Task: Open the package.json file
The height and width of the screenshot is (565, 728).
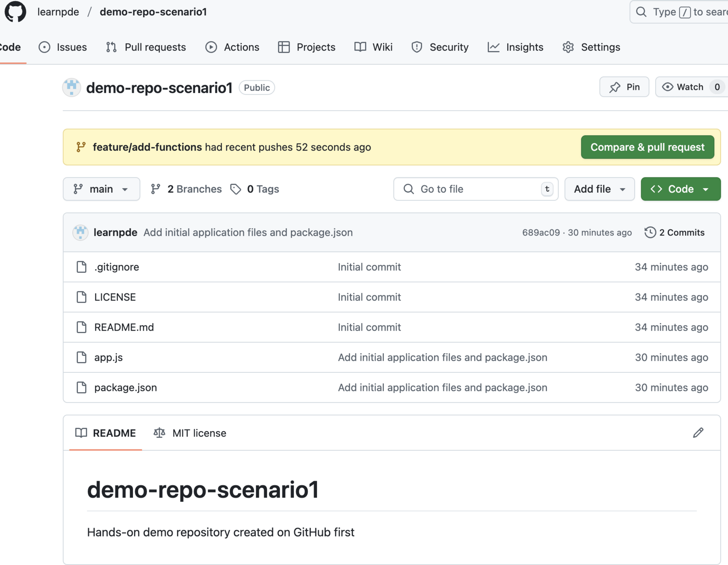Action: coord(125,387)
